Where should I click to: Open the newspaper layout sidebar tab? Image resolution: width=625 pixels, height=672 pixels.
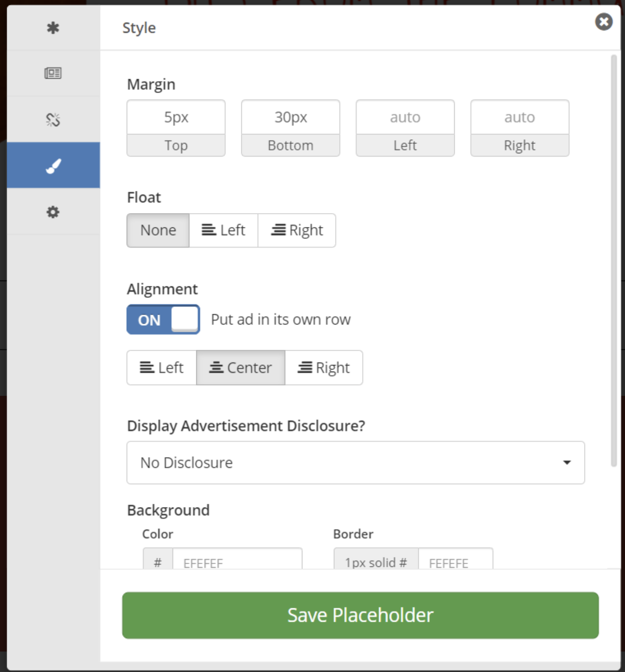coord(53,73)
